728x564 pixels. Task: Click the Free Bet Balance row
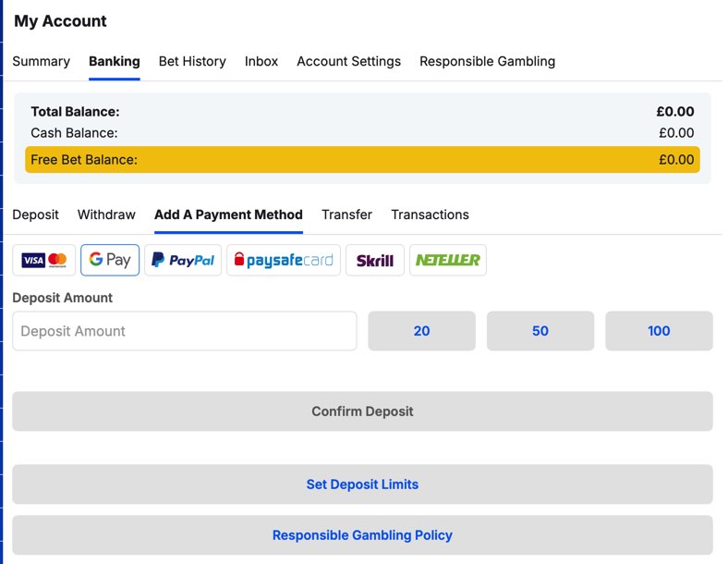(x=362, y=160)
